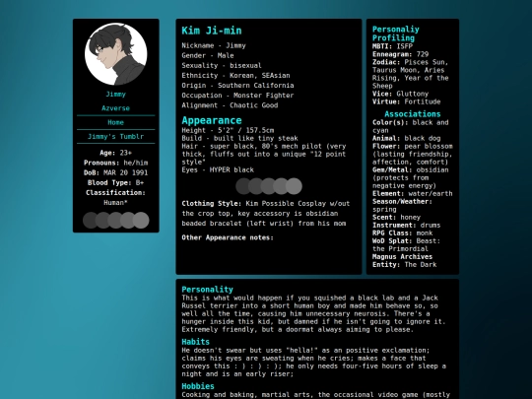Click the 'Blood Type: B+' entry
532x399 pixels.
[x=115, y=182]
